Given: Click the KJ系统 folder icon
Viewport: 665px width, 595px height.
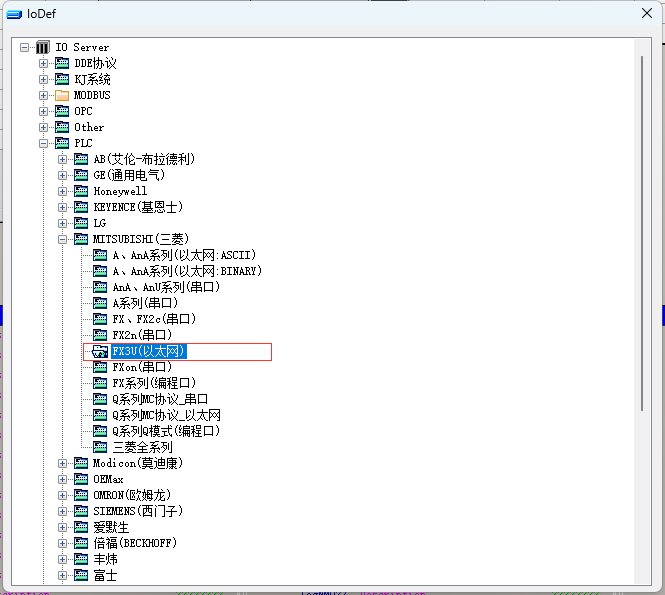Looking at the screenshot, I should click(x=62, y=79).
